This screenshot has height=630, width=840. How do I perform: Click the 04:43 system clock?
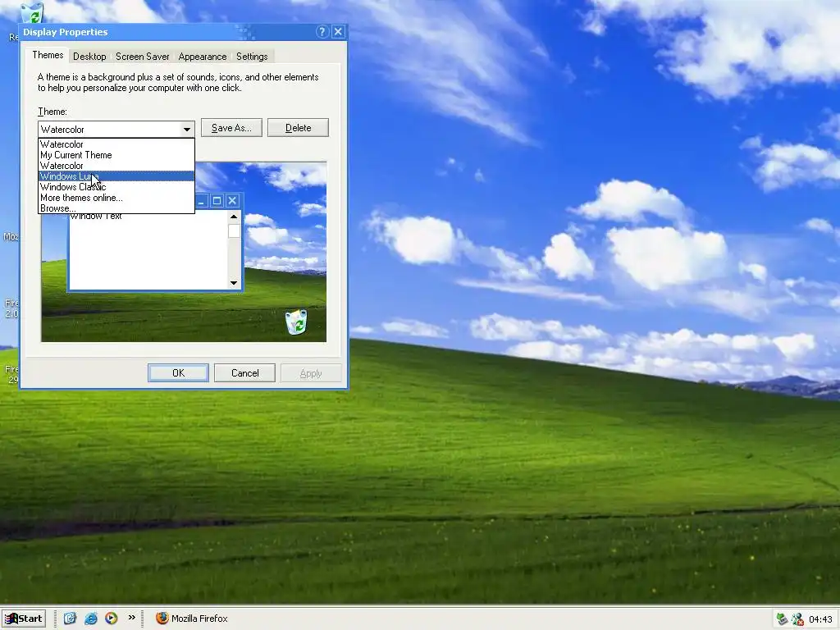[x=820, y=619]
